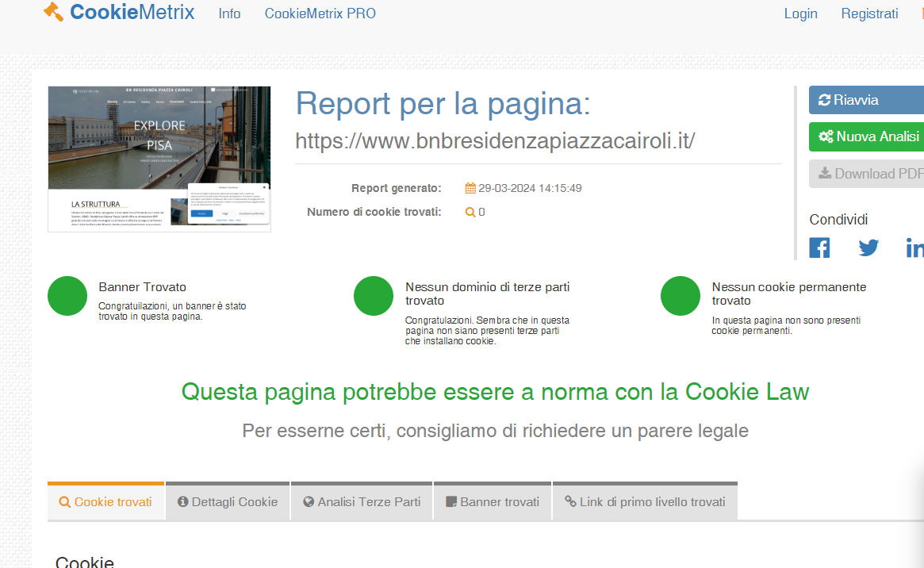Click green circle for Nessun dominio di terze parti

coord(374,296)
